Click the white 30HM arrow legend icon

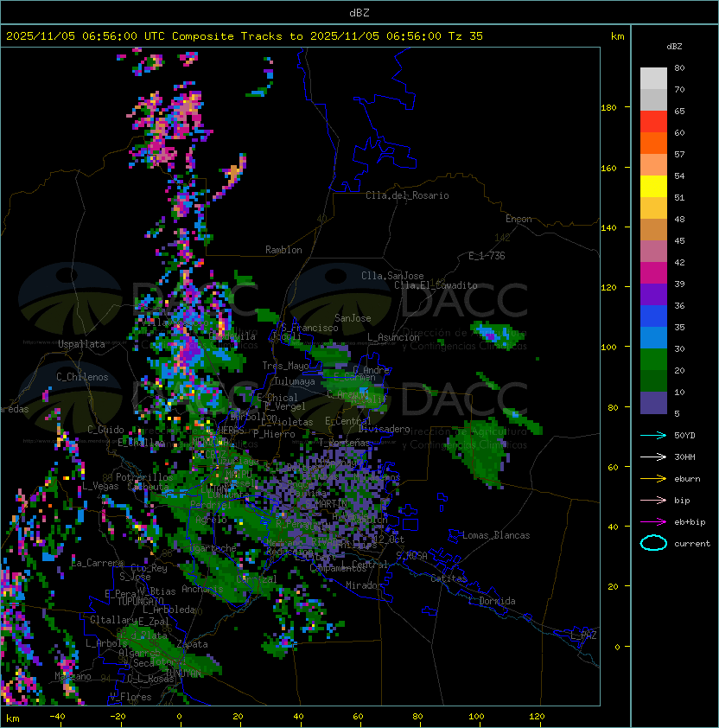(x=653, y=457)
